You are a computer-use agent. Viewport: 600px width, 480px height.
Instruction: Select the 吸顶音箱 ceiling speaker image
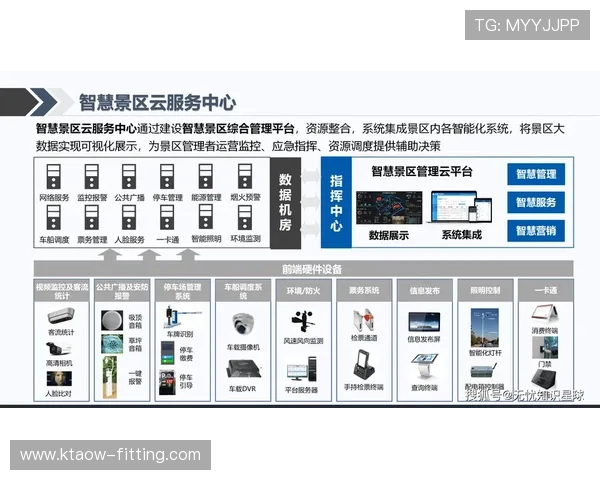click(x=112, y=320)
